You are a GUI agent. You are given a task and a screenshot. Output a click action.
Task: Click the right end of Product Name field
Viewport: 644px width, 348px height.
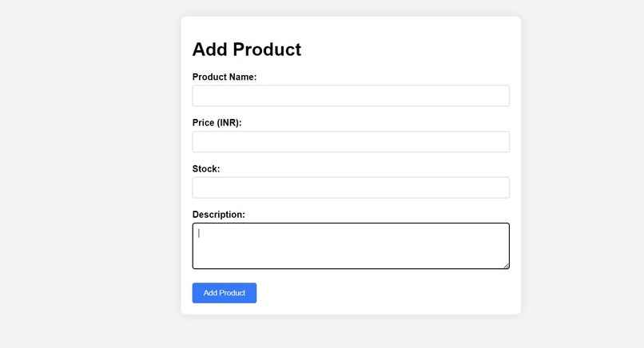pos(500,96)
